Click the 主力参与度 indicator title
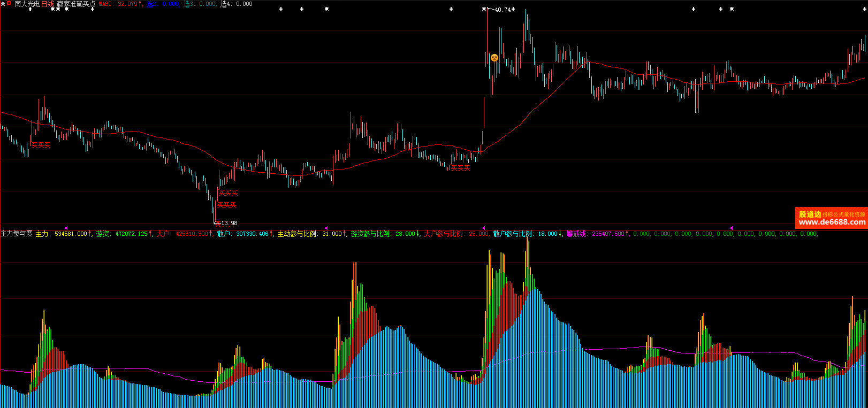Image resolution: width=868 pixels, height=408 pixels. click(x=17, y=234)
